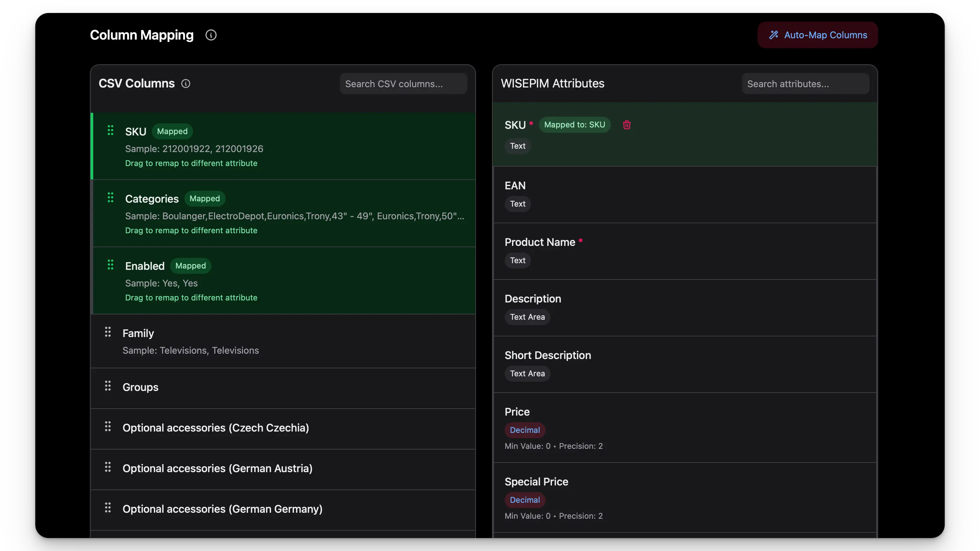Click drag handle for Groups column
Image resolution: width=980 pixels, height=551 pixels.
(108, 386)
